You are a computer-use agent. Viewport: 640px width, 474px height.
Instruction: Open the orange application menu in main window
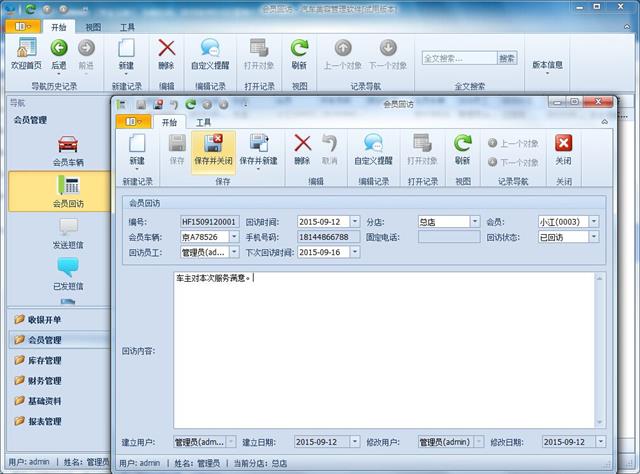click(x=23, y=27)
